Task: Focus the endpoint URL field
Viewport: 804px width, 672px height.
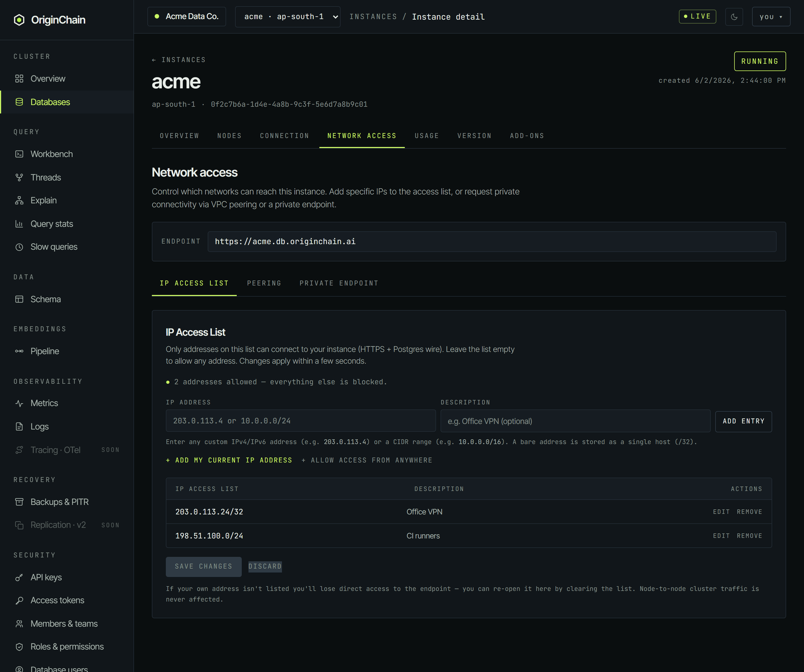Action: pos(492,242)
